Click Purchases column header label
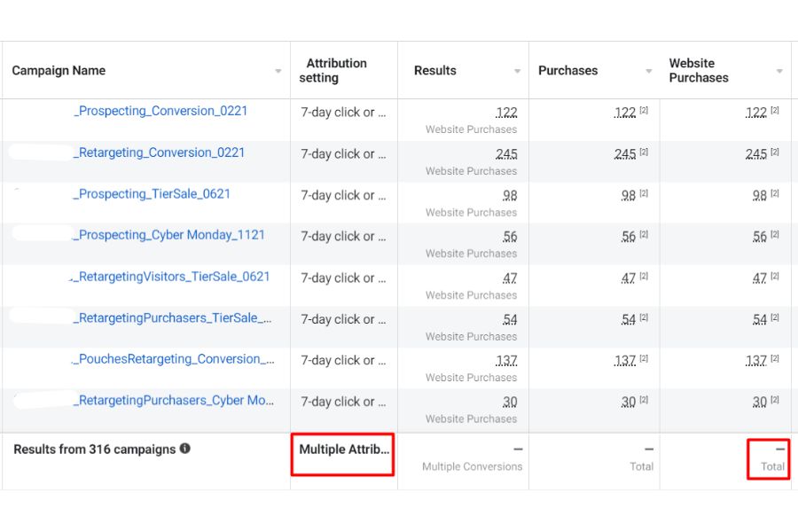 [568, 70]
